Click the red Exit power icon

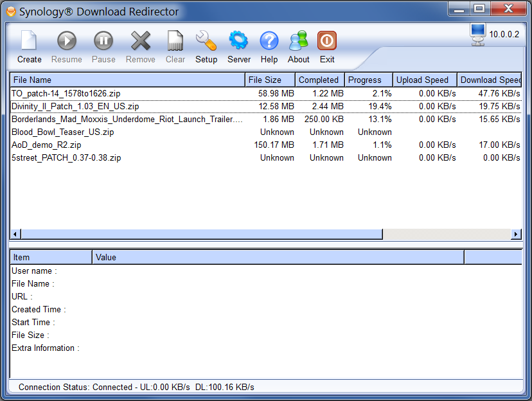pyautogui.click(x=327, y=40)
